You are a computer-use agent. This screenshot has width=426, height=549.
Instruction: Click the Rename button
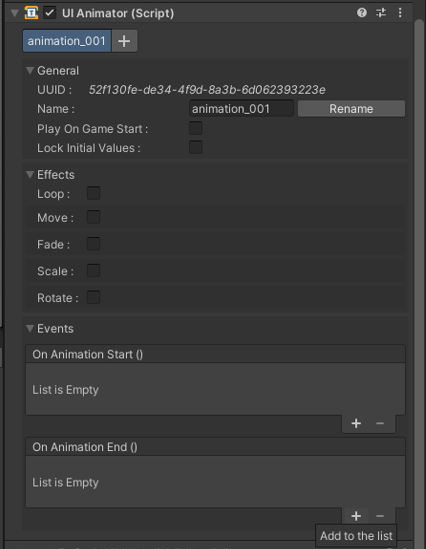click(x=351, y=109)
